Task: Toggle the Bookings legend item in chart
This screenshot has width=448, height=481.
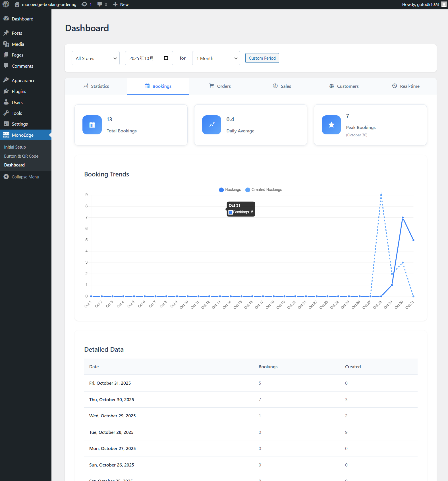Action: point(230,190)
